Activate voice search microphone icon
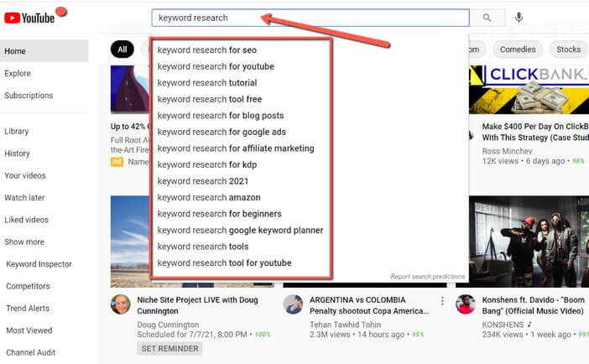Screen dimensions: 589x364 (x=519, y=18)
